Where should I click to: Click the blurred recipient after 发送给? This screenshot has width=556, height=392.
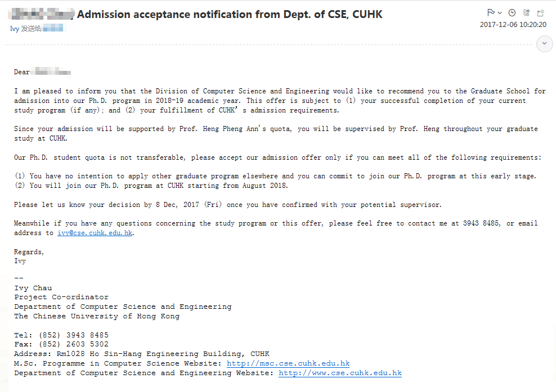click(54, 28)
